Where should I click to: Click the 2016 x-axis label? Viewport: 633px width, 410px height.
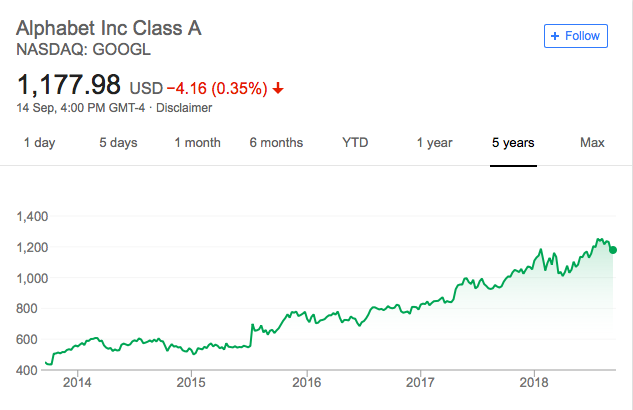307,383
